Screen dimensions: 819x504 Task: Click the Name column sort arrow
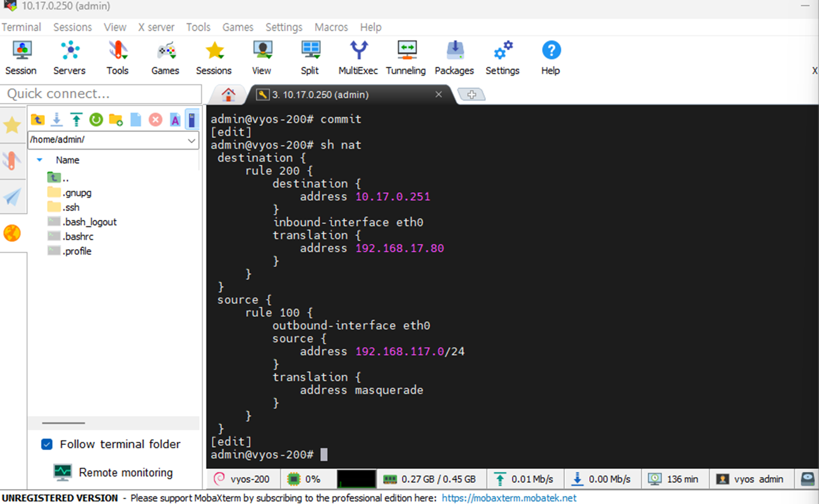[39, 160]
